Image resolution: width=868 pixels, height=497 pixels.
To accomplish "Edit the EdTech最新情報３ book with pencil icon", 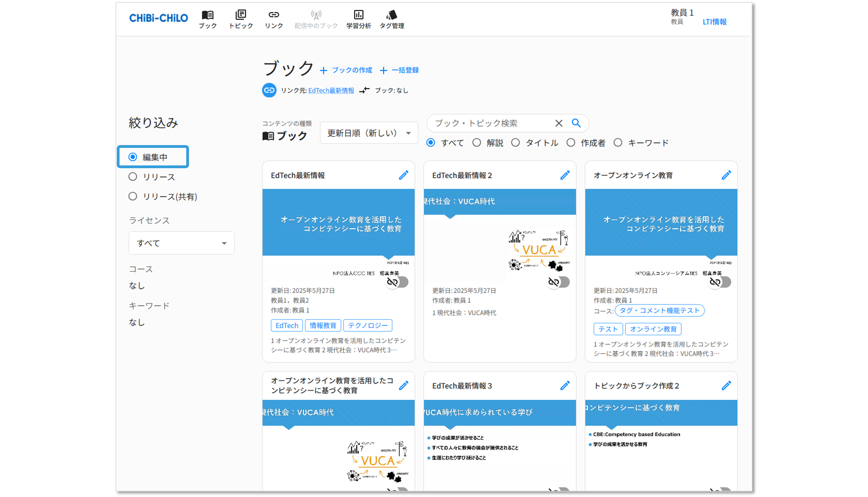I will click(565, 386).
